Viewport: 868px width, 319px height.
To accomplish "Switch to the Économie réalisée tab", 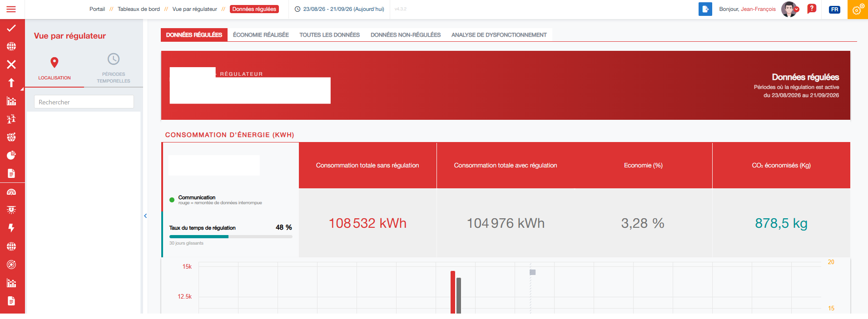I will [x=261, y=35].
